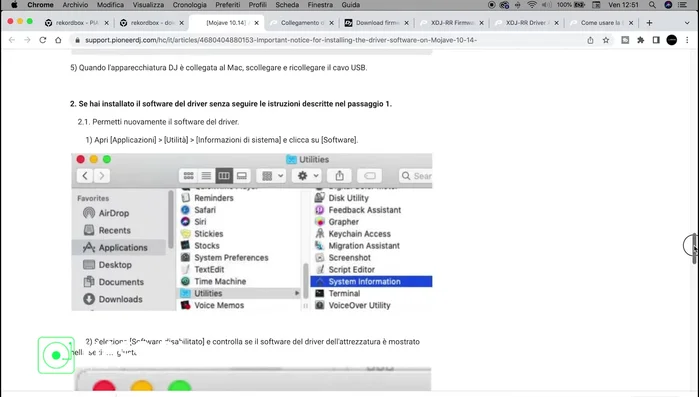Image resolution: width=699 pixels, height=397 pixels.
Task: Open the Preferiti menu
Action: [x=228, y=5]
